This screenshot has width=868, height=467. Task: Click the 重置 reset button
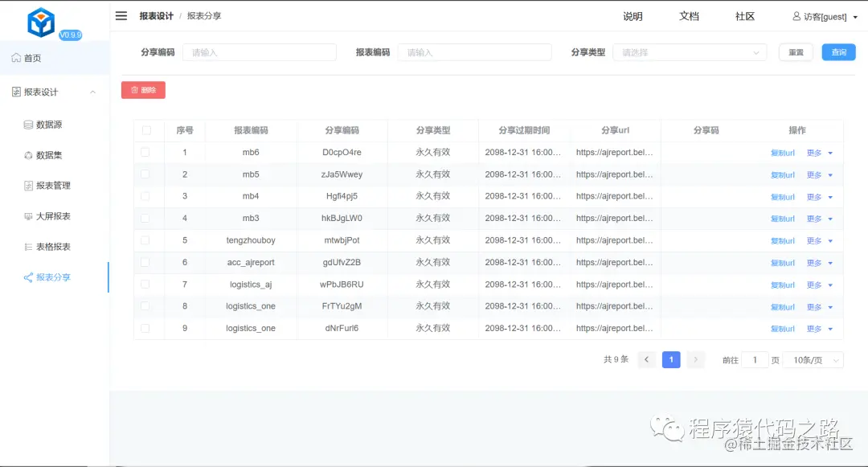point(796,52)
